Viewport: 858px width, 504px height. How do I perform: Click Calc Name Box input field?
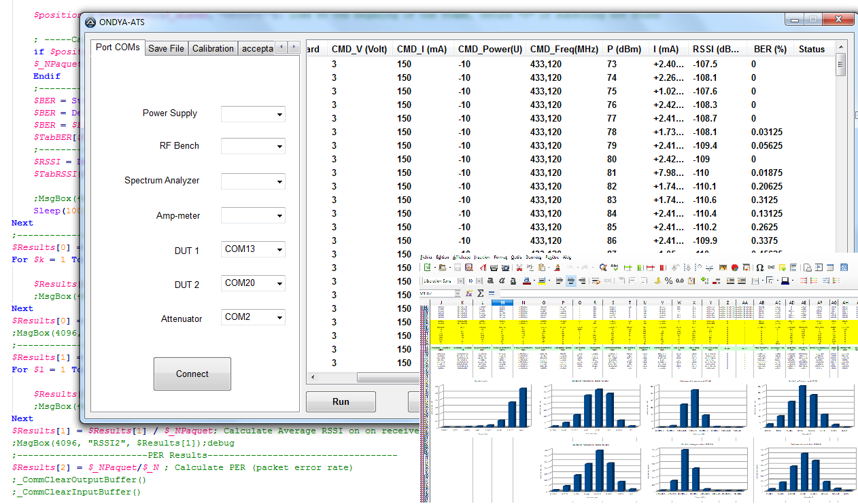(x=437, y=293)
